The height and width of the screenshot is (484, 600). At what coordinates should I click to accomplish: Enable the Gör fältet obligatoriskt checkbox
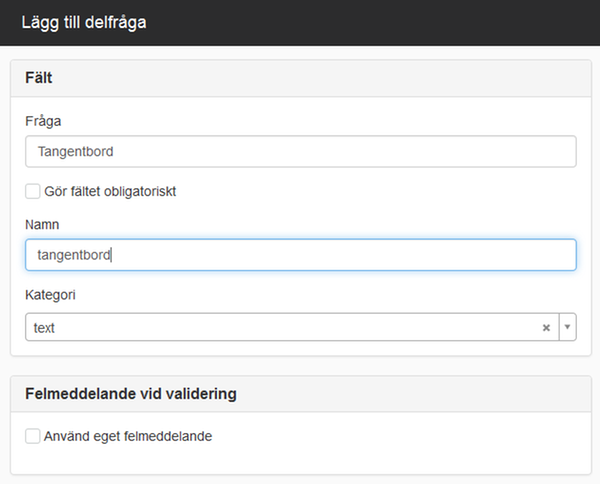[33, 191]
